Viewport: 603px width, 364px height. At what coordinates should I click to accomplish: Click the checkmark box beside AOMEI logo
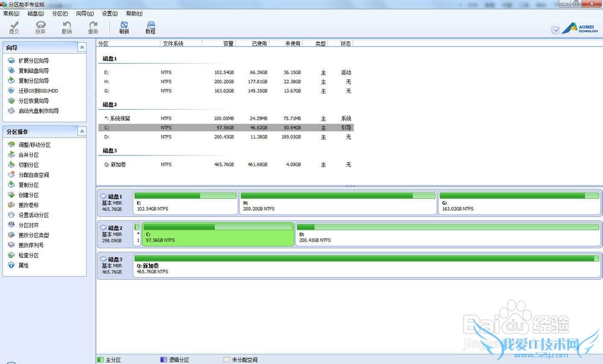click(x=555, y=30)
